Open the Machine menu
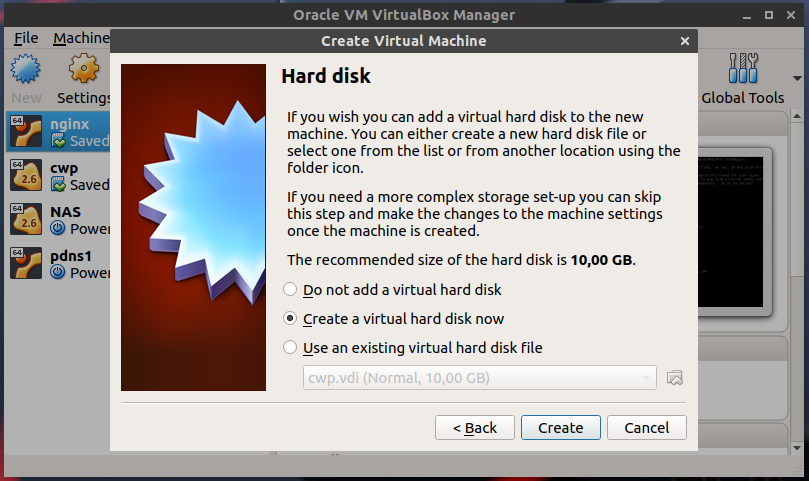 click(81, 38)
